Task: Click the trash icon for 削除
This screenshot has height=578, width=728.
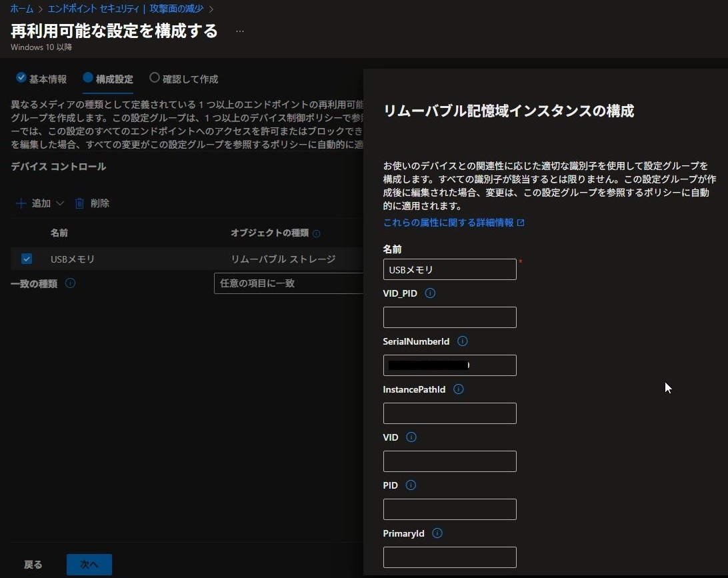Action: (x=80, y=203)
